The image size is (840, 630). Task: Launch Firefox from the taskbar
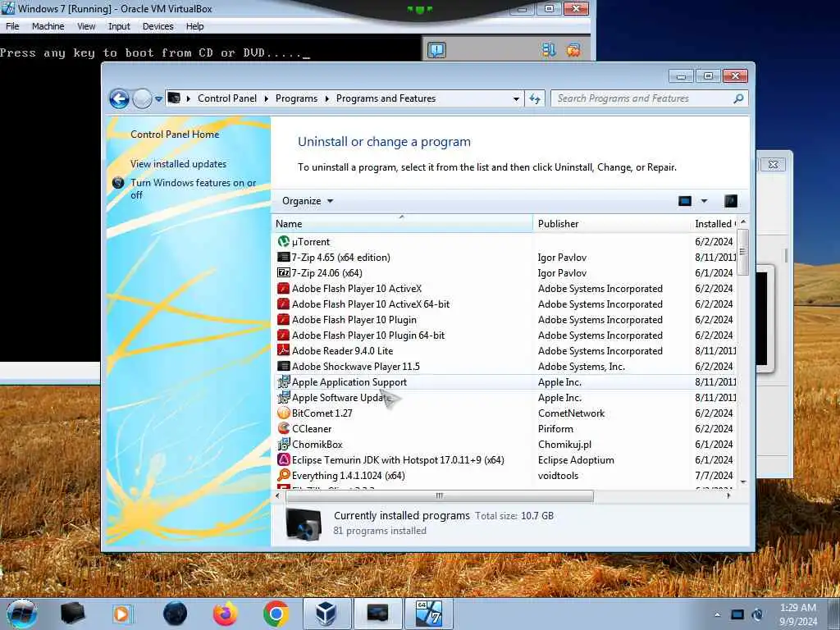[225, 614]
